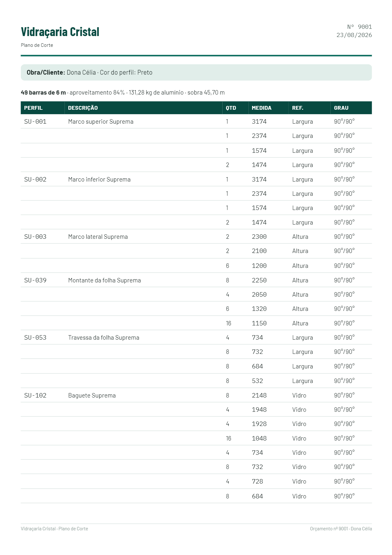The image size is (392, 555).
Task: Click Altura reference in the 2300 row
Action: 300,237
